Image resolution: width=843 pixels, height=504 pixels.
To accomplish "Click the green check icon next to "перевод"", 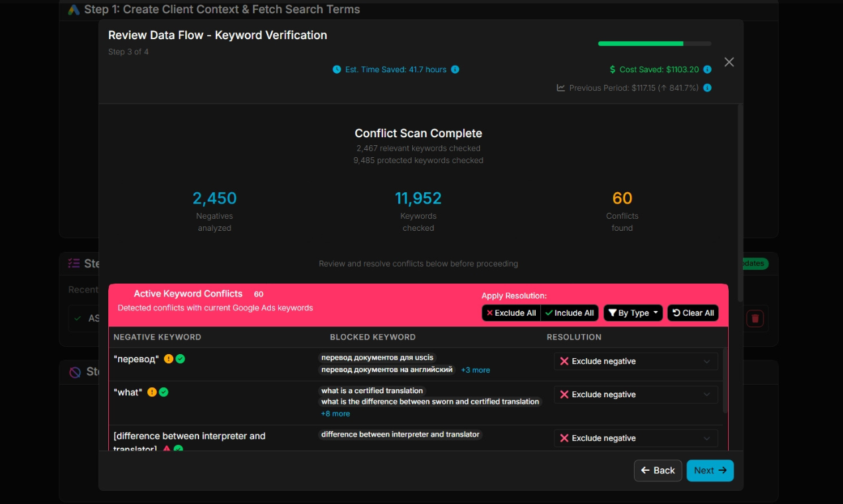I will click(x=181, y=359).
